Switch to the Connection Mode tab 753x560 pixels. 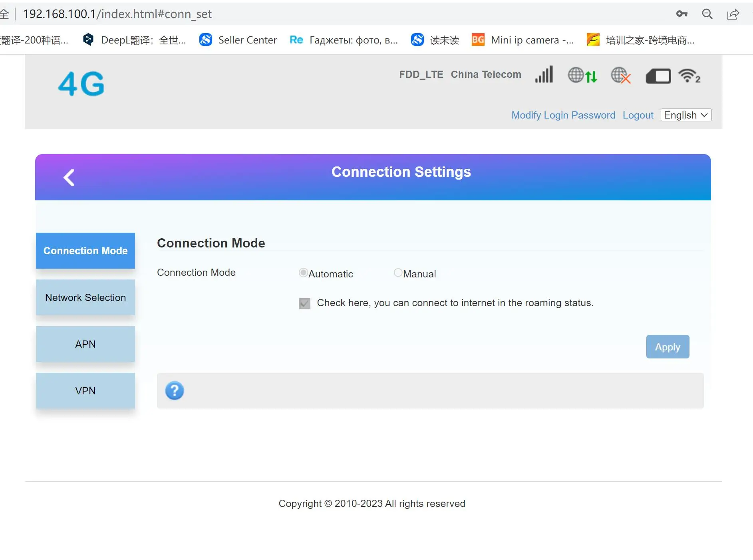click(x=85, y=251)
